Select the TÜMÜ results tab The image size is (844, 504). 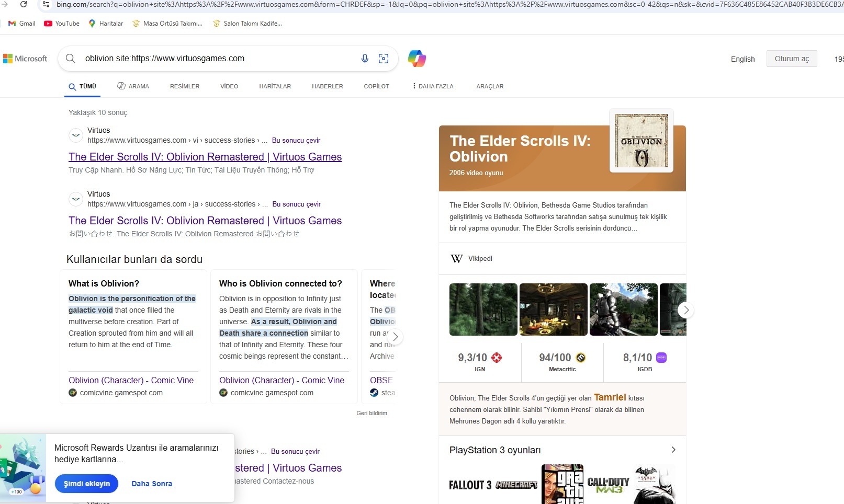point(83,86)
